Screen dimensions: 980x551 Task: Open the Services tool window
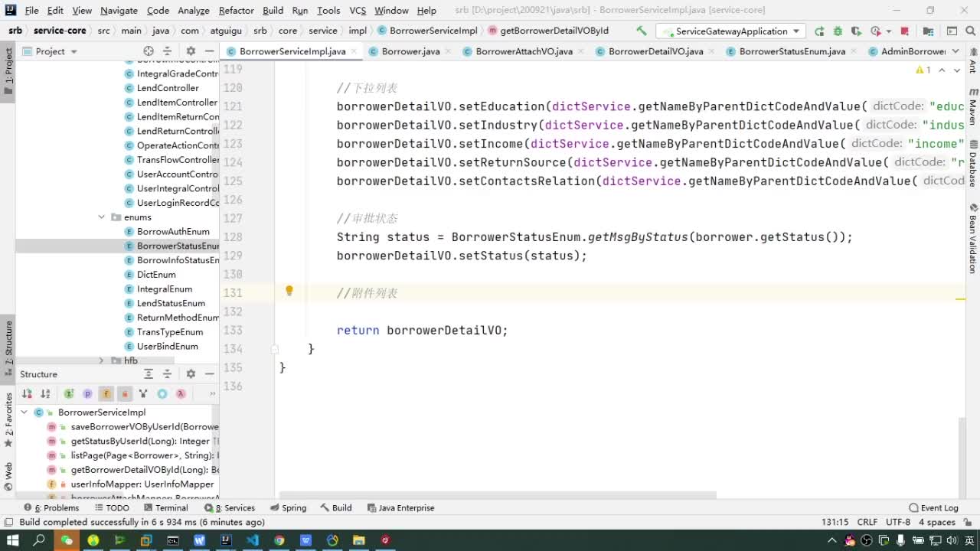tap(230, 508)
